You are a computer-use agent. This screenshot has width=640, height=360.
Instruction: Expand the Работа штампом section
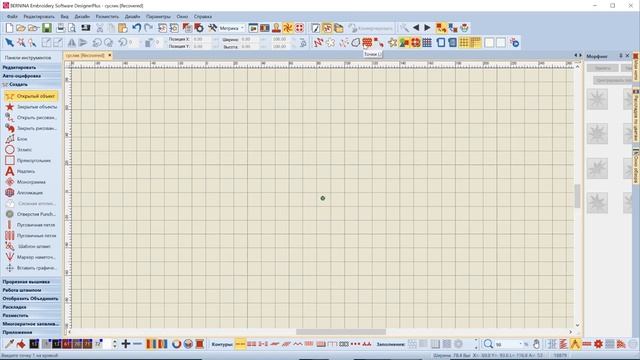tap(31, 290)
